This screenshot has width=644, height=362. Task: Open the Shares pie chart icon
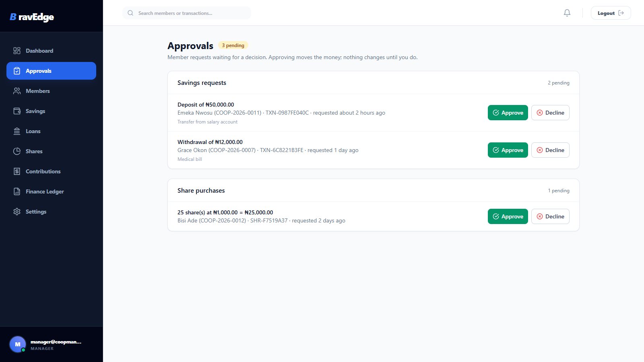(17, 151)
